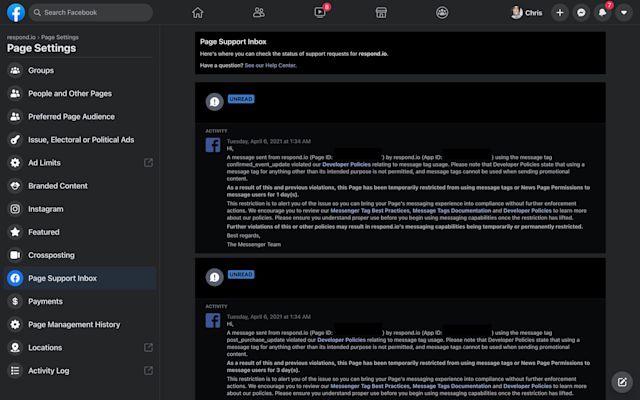The width and height of the screenshot is (640, 400).
Task: Open Ad Limits setting
Action: pyautogui.click(x=80, y=163)
